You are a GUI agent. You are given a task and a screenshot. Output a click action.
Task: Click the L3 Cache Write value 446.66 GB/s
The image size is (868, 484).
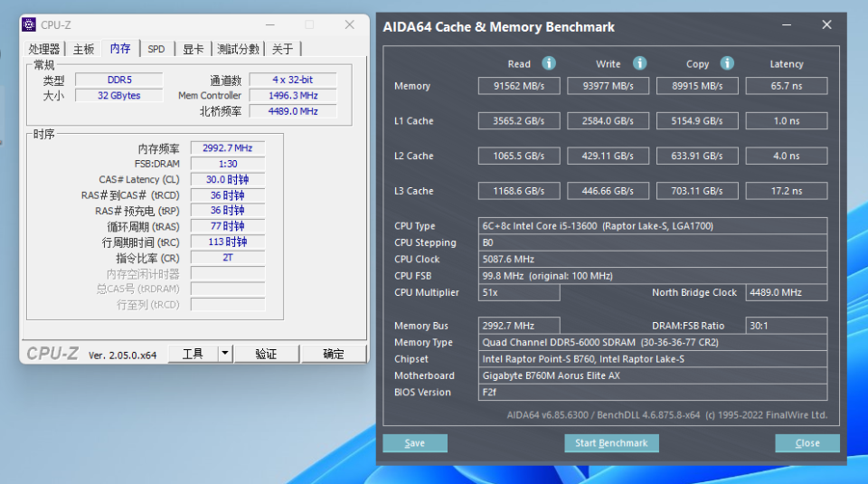608,191
